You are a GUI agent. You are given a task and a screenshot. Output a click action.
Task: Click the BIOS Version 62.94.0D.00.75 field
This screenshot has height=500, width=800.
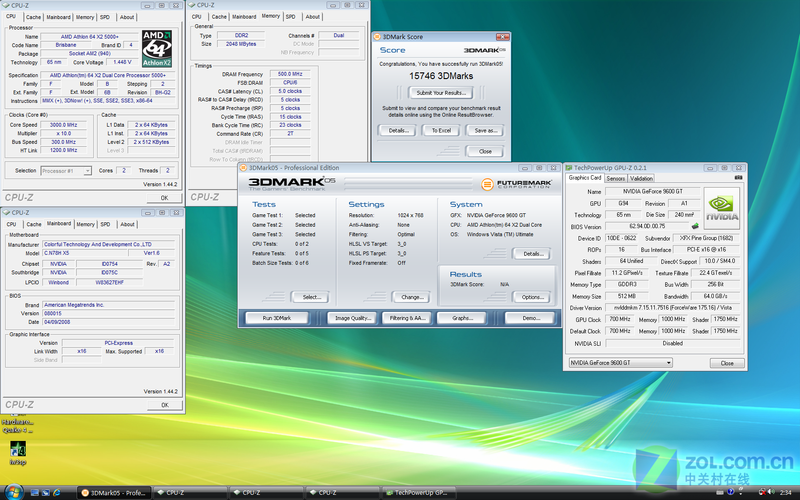click(647, 226)
